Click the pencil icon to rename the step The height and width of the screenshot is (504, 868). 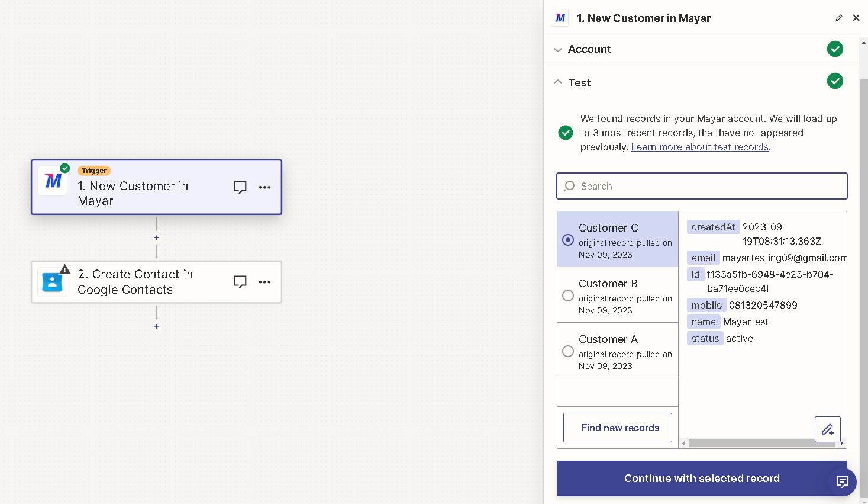tap(839, 18)
